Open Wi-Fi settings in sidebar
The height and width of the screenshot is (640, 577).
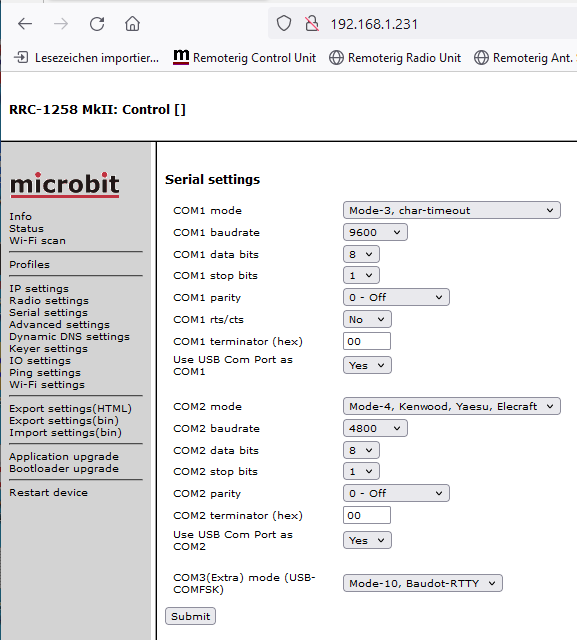click(47, 384)
